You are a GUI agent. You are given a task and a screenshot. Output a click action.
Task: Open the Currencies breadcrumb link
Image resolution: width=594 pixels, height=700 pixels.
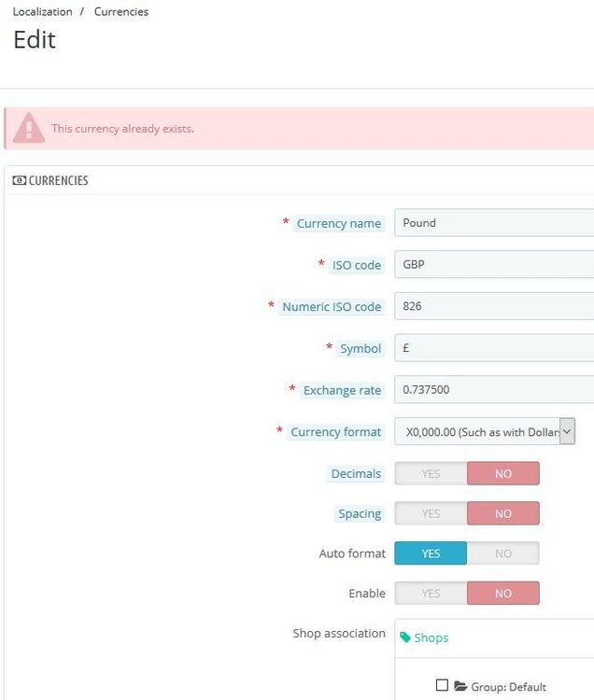(121, 12)
